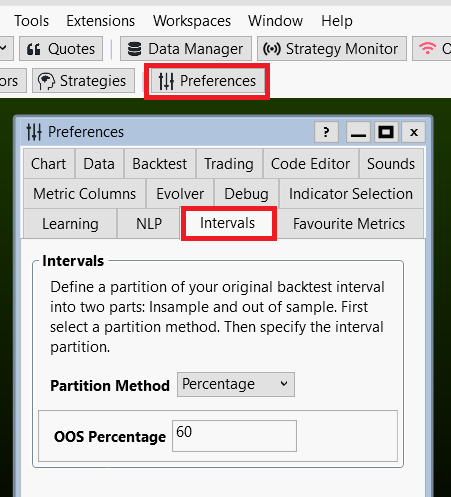Click the Strategies toolbar button
This screenshot has width=451, height=497.
83,81
